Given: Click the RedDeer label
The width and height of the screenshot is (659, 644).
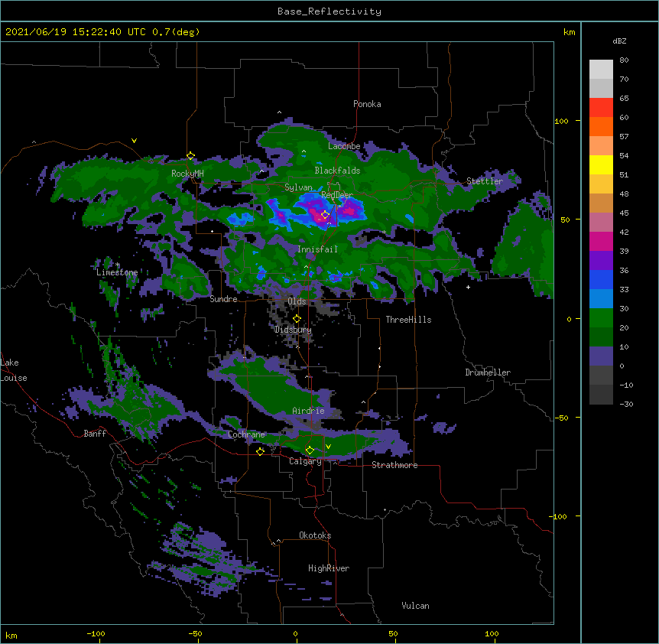Looking at the screenshot, I should [337, 195].
